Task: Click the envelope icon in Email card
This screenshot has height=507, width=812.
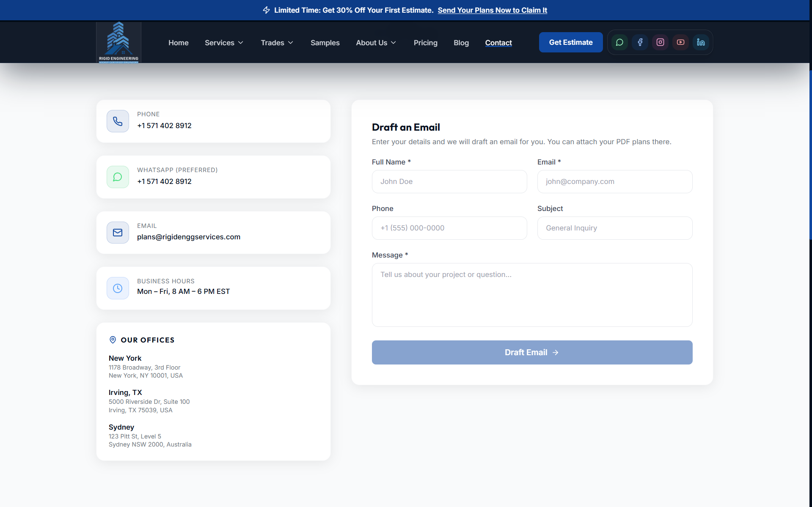Action: click(x=118, y=233)
